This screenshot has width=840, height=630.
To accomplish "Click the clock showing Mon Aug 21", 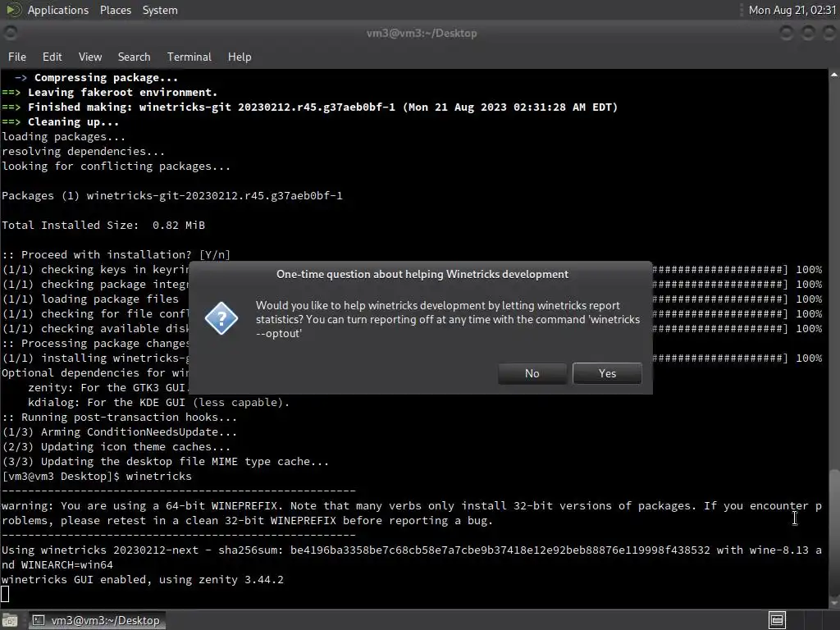I will (x=792, y=10).
